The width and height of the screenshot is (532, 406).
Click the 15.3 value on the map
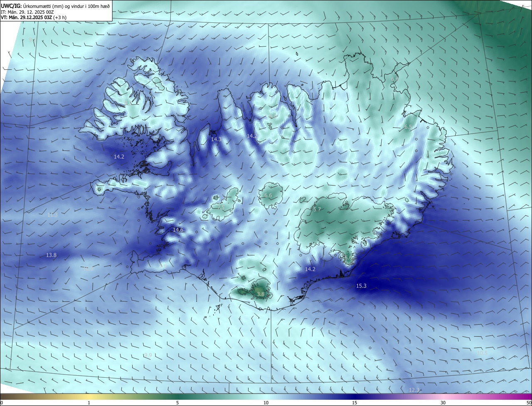pos(361,286)
